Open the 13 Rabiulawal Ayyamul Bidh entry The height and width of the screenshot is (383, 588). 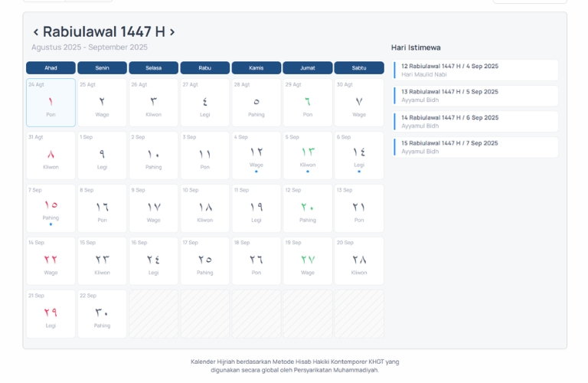click(475, 96)
